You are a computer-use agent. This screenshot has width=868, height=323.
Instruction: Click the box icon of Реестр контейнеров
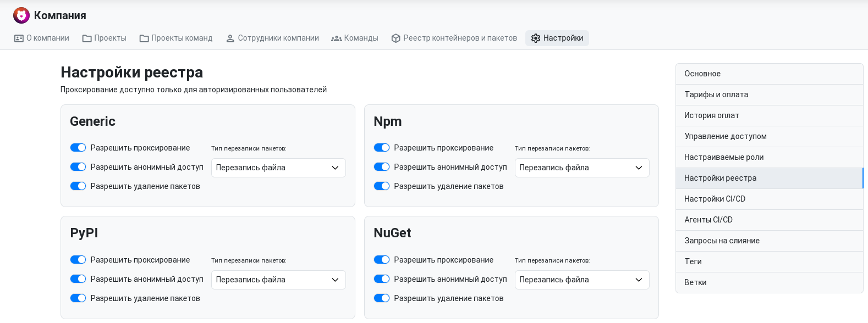point(395,38)
